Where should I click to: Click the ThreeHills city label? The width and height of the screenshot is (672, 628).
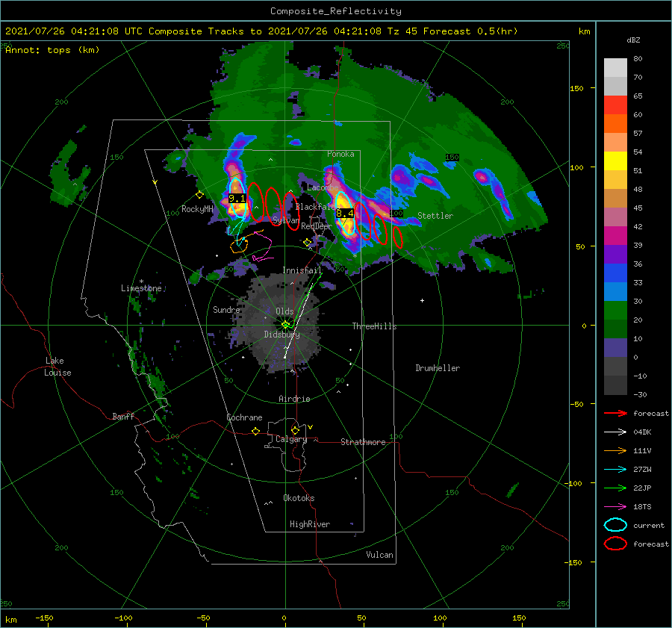pos(374,326)
